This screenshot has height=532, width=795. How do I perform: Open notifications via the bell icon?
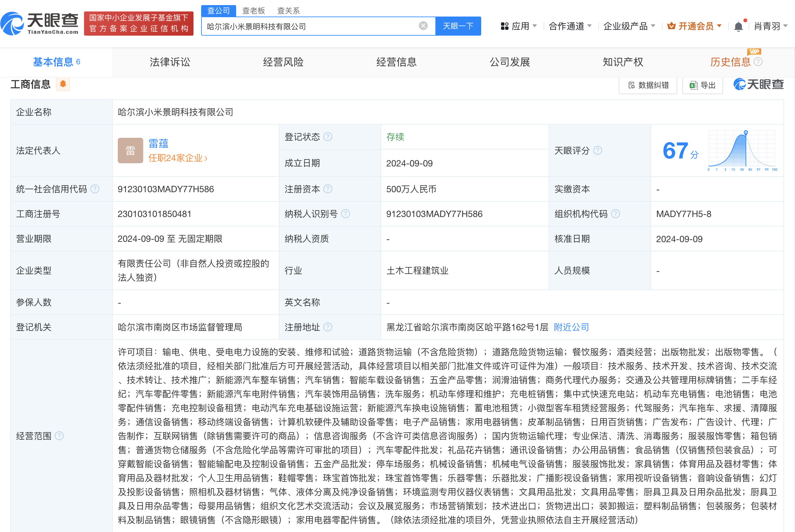(738, 26)
